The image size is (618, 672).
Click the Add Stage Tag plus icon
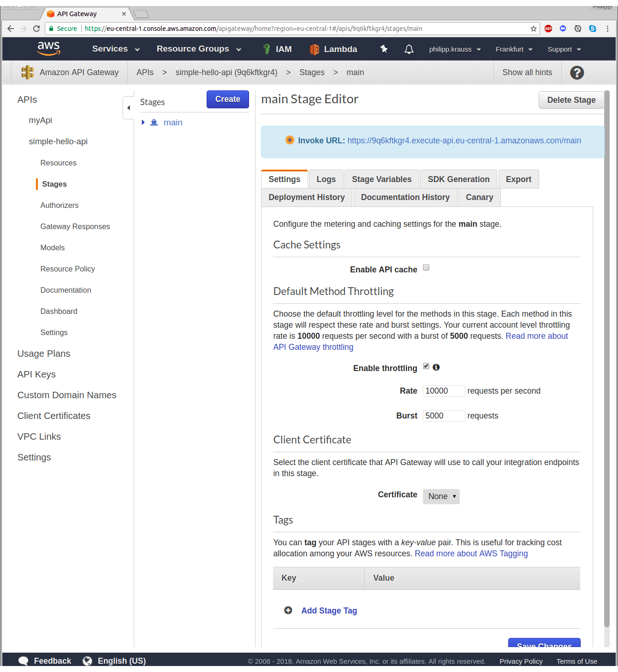288,610
